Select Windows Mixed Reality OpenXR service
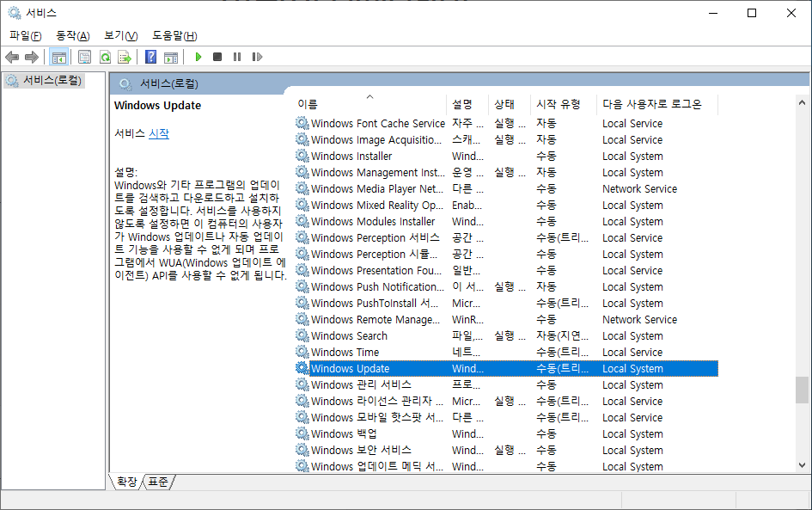The width and height of the screenshot is (812, 510). coord(506,206)
